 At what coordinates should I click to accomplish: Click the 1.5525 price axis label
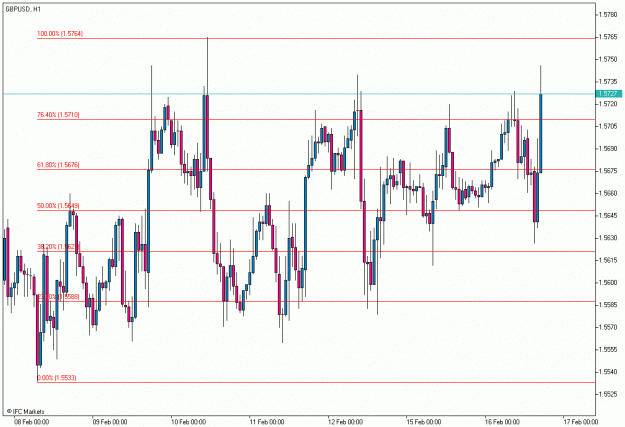click(x=608, y=394)
